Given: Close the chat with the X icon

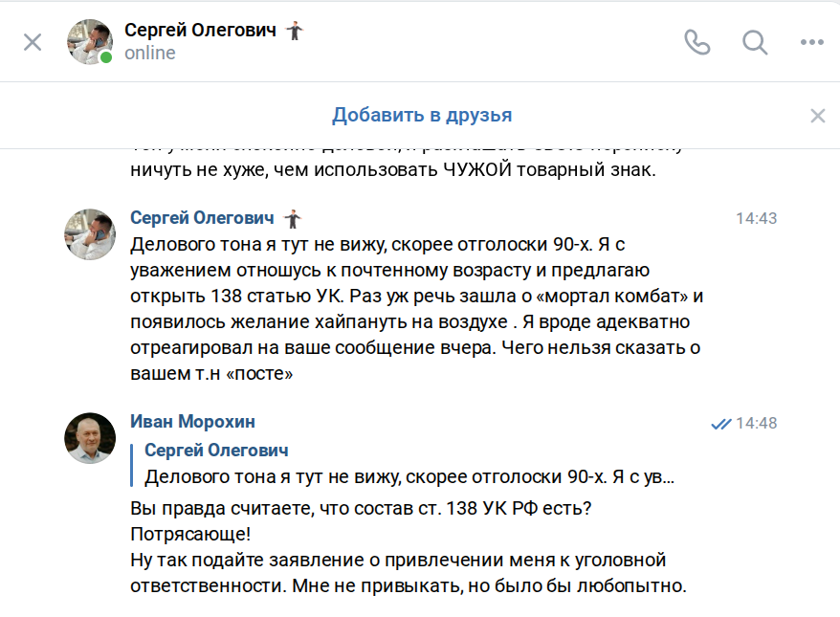Looking at the screenshot, I should (33, 42).
